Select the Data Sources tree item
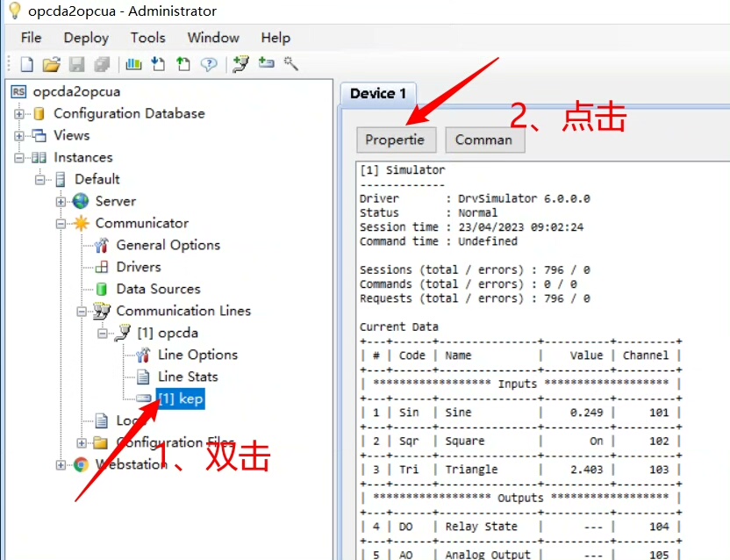The width and height of the screenshot is (730, 560). coord(158,289)
